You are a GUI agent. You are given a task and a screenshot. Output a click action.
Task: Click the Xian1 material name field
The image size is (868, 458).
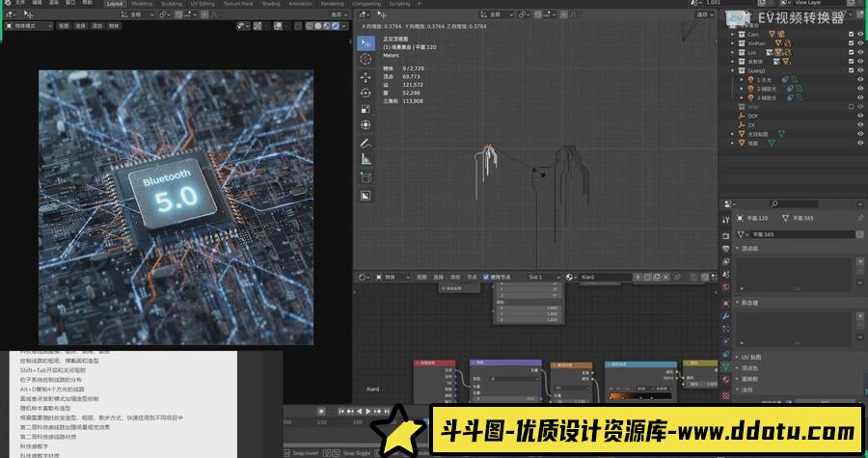click(605, 277)
